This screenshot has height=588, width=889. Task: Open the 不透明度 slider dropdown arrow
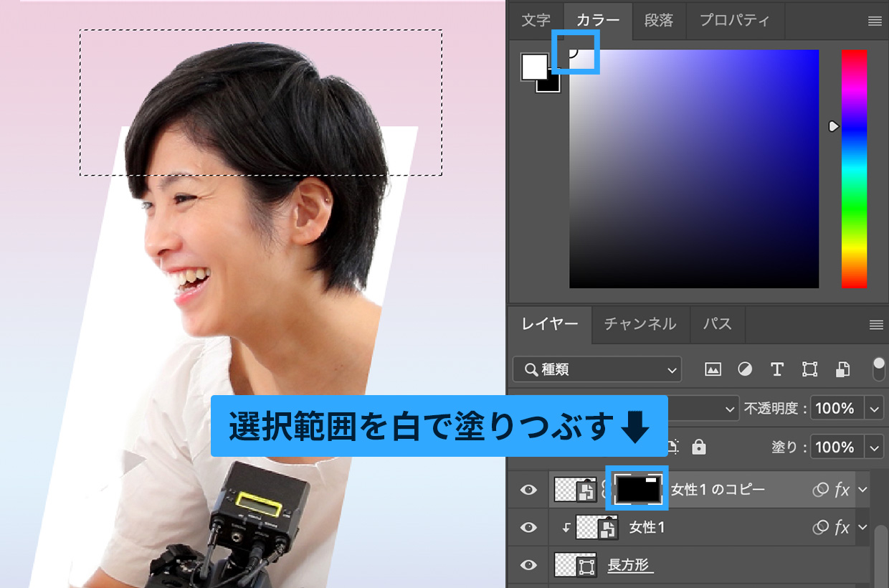[x=875, y=409]
